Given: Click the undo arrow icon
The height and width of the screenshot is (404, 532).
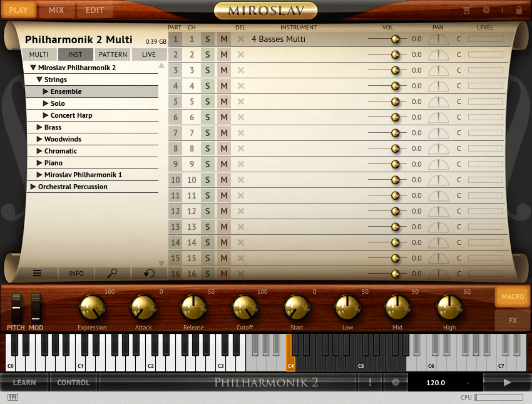Looking at the screenshot, I should point(149,273).
